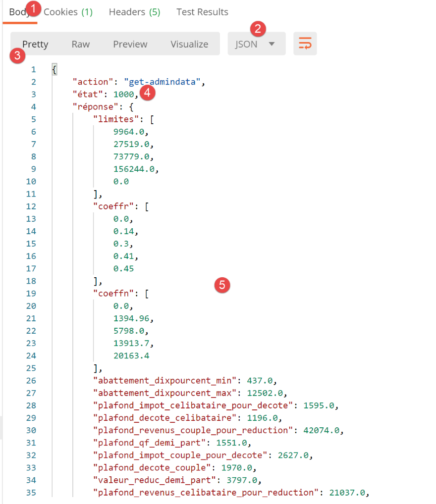Click the état value 1000
Viewport: 436px width, 504px height.
coord(123,94)
